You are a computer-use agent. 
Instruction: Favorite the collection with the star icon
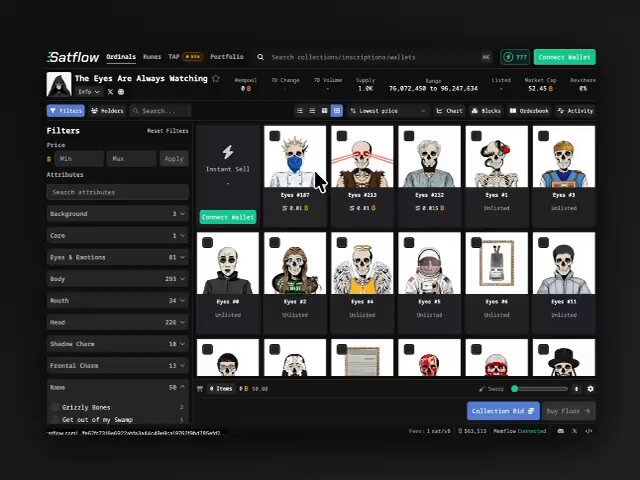pyautogui.click(x=216, y=78)
